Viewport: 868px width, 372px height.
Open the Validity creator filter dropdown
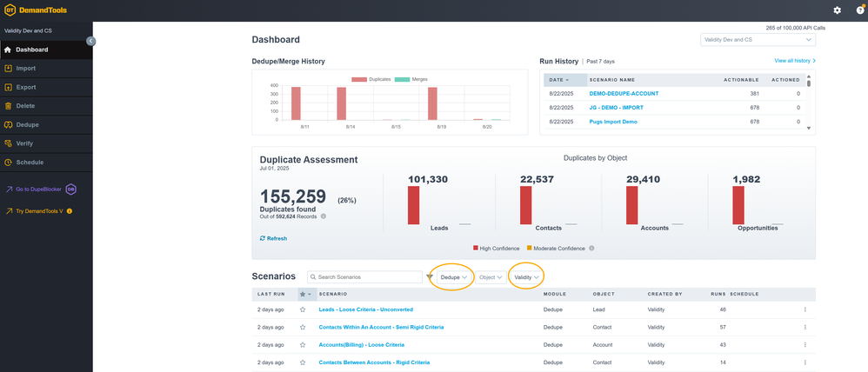coord(526,277)
